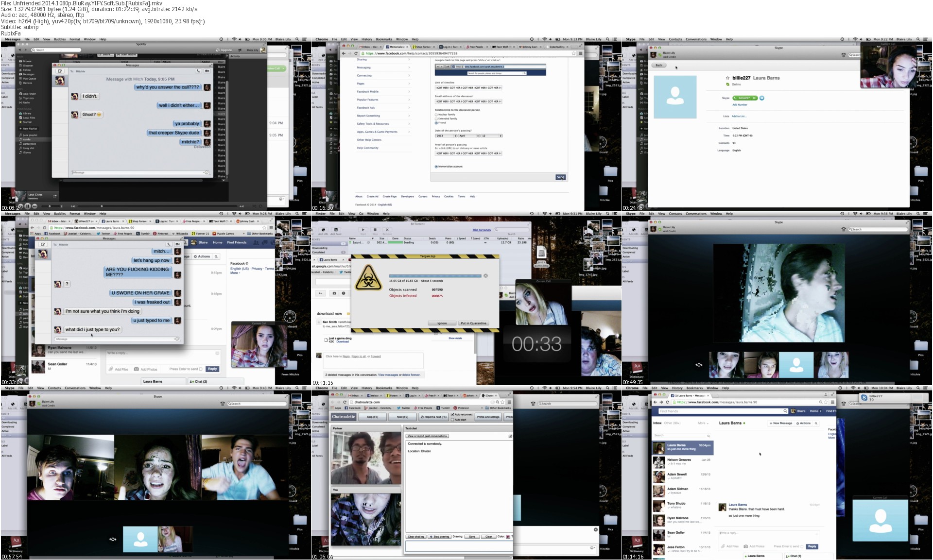Image resolution: width=933 pixels, height=560 pixels.
Task: Click the messages search icon in 01:14:16 frame
Action: 816,424
